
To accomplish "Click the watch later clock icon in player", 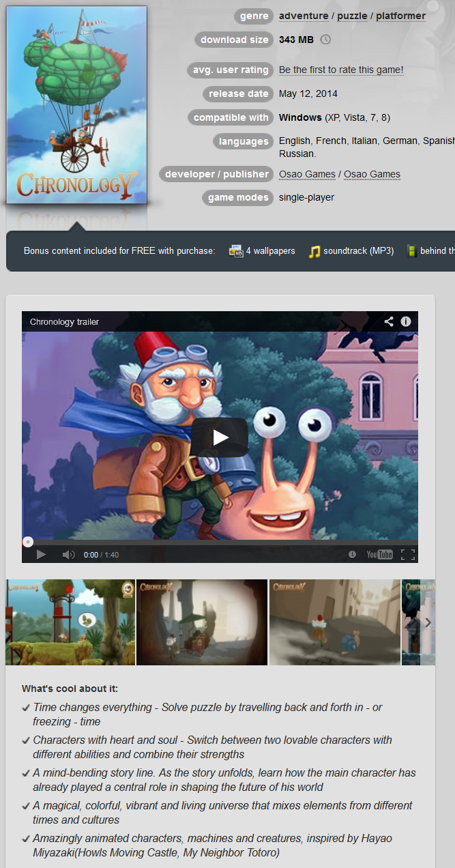I will pyautogui.click(x=352, y=555).
